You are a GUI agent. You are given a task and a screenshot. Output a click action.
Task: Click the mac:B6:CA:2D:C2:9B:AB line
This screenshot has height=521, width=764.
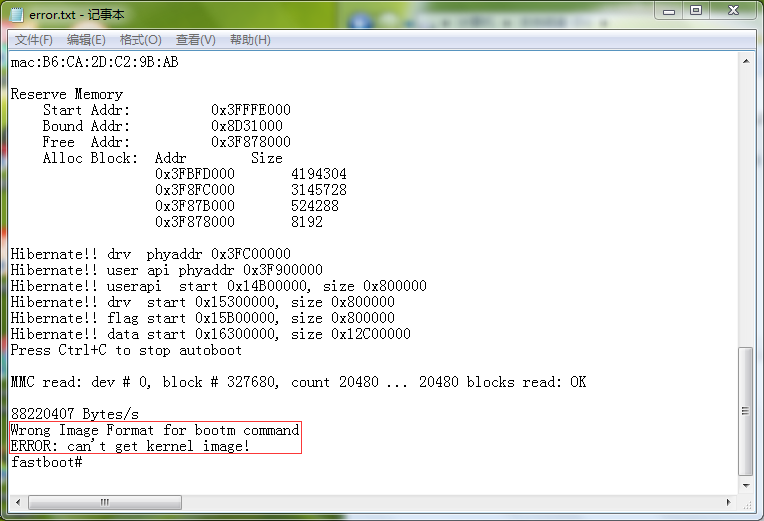pos(95,62)
